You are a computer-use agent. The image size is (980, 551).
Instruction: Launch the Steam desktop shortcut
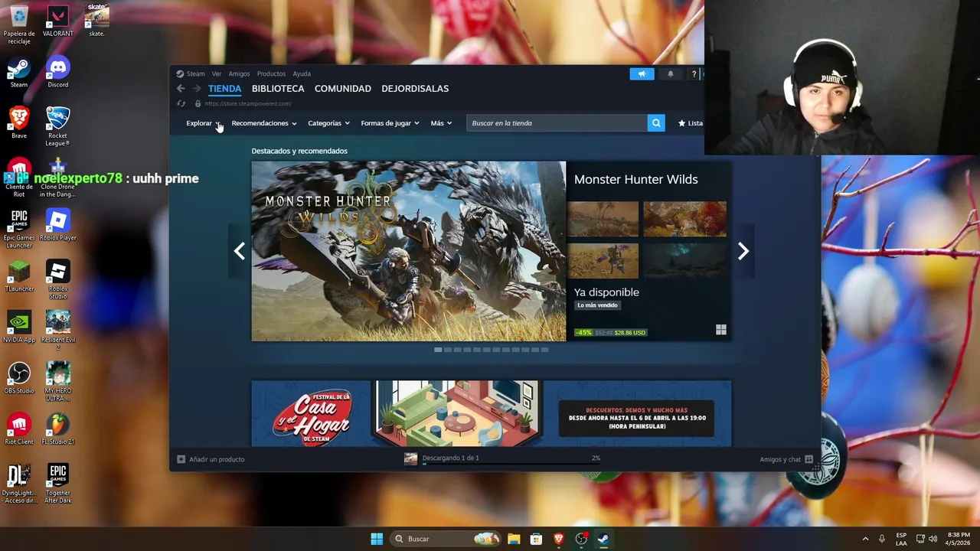coord(19,73)
